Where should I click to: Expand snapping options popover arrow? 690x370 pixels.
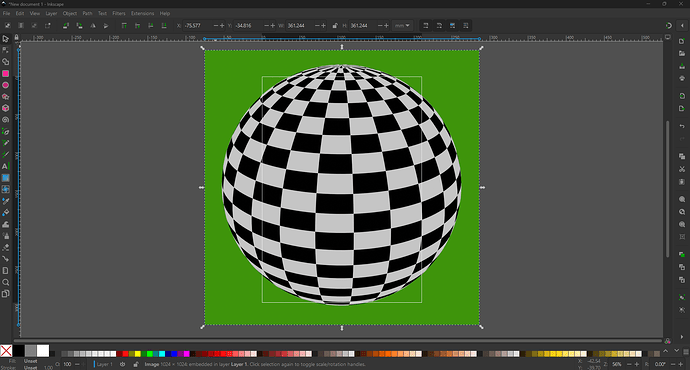[682, 26]
